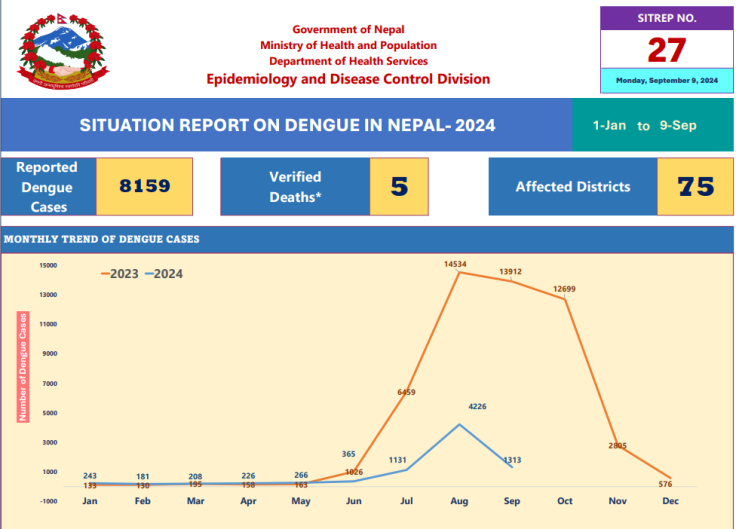Screen dimensions: 736x529
Task: Click the Jun x-axis label
Action: [354, 501]
